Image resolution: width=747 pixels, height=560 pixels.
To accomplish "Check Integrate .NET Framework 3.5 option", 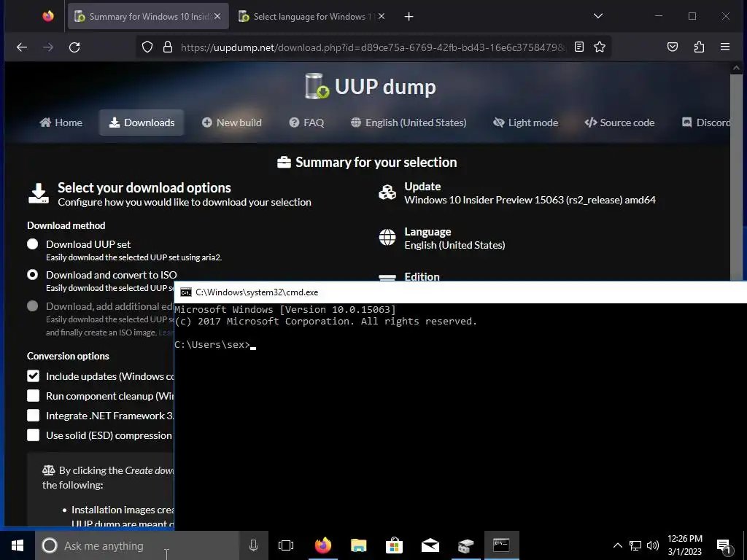I will (x=33, y=415).
